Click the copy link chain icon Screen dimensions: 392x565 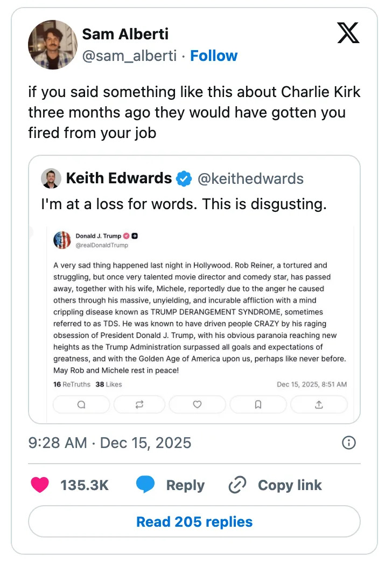tap(237, 485)
